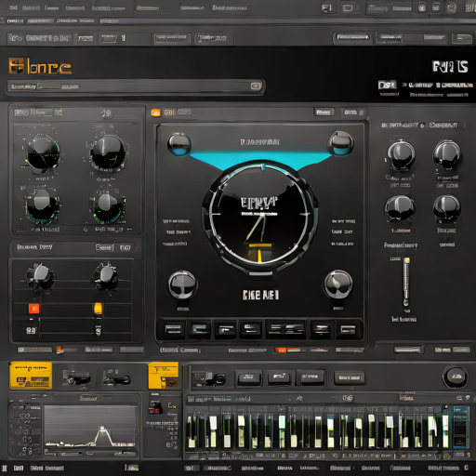Click the left spiky knob in the lower-left panel
The height and width of the screenshot is (476, 476).
41,276
